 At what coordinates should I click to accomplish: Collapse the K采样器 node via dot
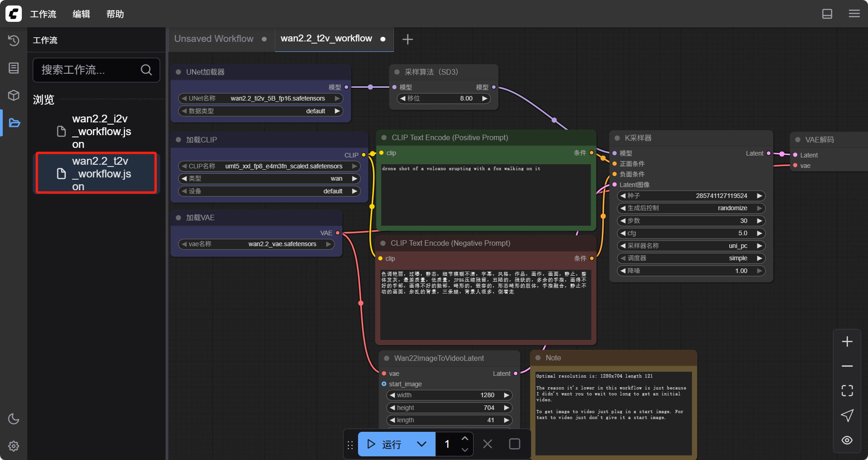coord(617,138)
